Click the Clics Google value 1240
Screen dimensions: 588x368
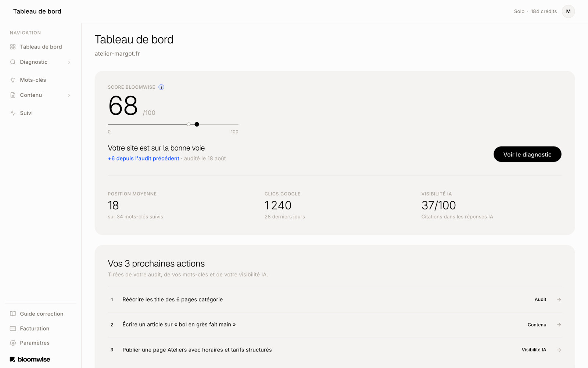click(x=278, y=205)
